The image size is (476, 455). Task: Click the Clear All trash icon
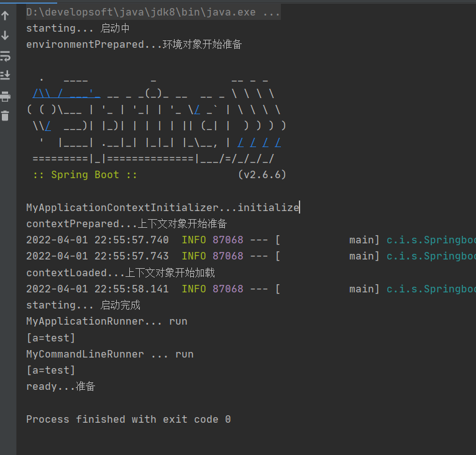tap(5, 115)
